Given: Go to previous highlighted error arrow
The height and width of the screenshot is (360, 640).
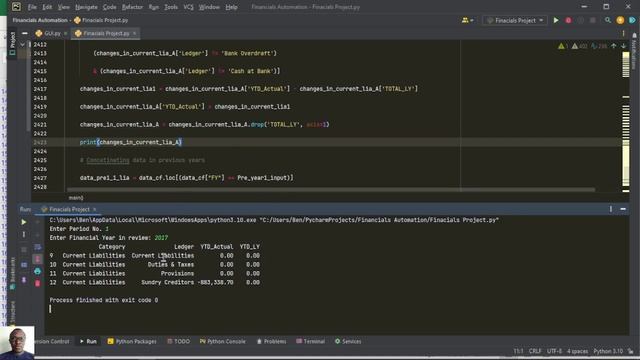Looking at the screenshot, I should pos(613,46).
